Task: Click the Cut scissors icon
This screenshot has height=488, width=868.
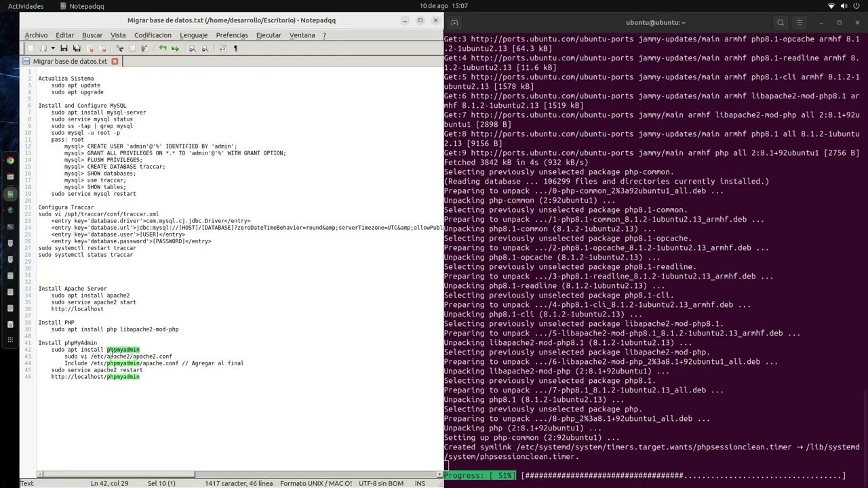Action: [120, 48]
